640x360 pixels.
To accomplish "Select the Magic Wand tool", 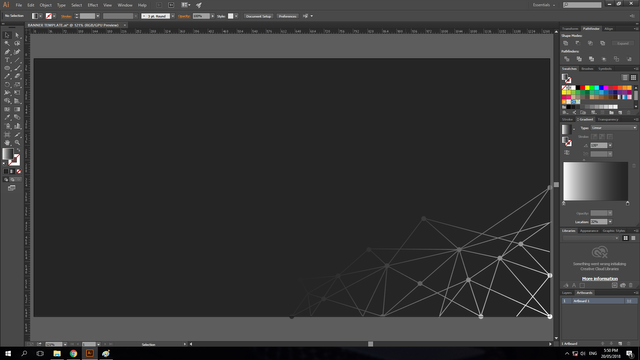I will coord(7,43).
